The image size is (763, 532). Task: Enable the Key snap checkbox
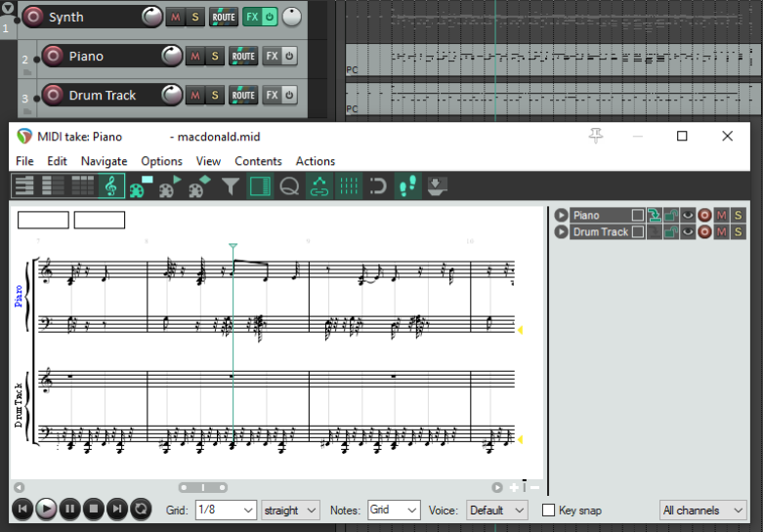pyautogui.click(x=548, y=511)
